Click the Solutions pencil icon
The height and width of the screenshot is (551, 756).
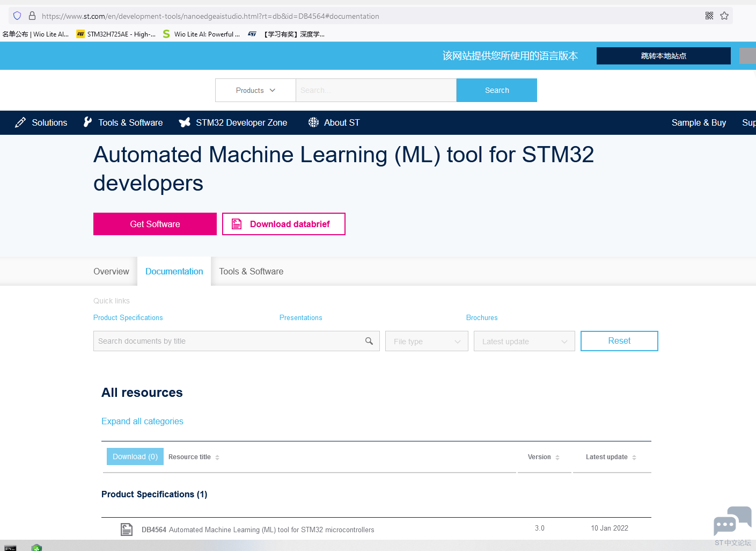[20, 122]
